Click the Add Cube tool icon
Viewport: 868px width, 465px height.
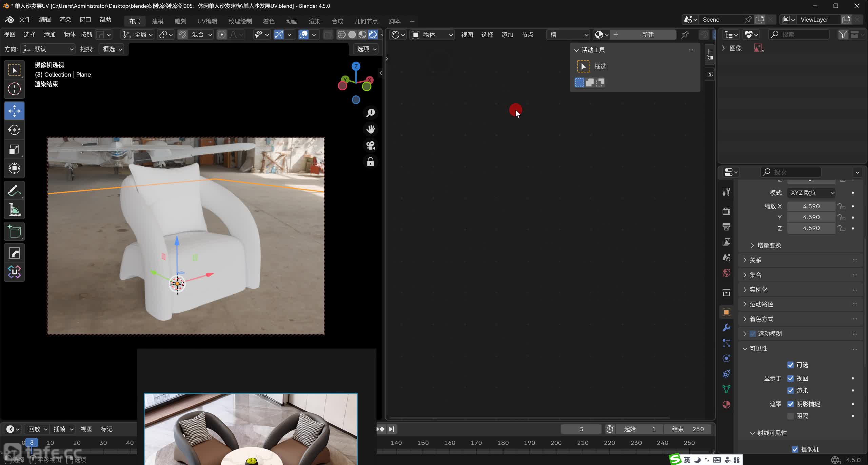14,232
